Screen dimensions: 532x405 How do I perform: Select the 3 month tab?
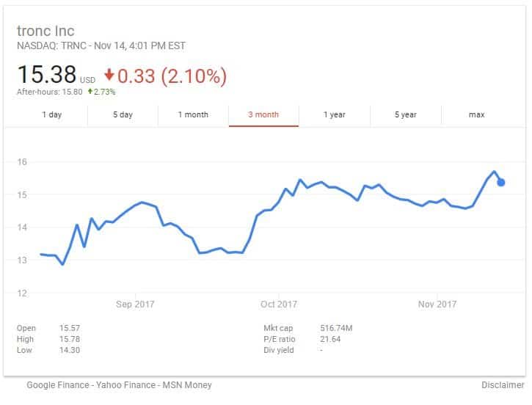click(263, 114)
